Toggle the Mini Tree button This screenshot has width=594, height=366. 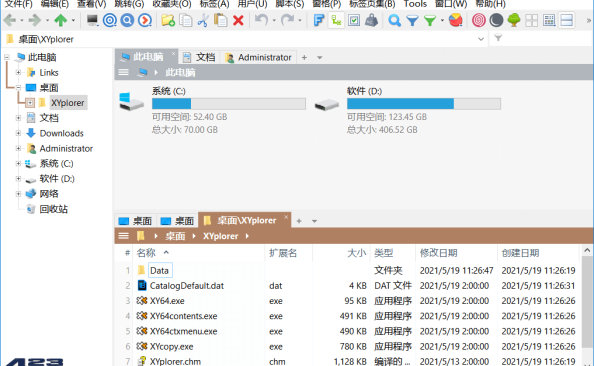coord(336,20)
